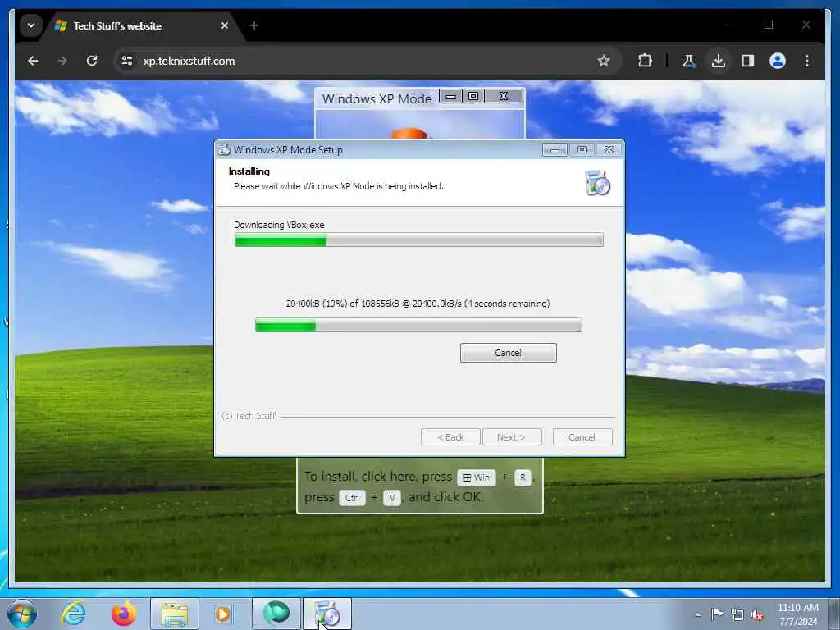The height and width of the screenshot is (630, 840).
Task: Open Windows Media Player from taskbar
Action: [x=223, y=614]
